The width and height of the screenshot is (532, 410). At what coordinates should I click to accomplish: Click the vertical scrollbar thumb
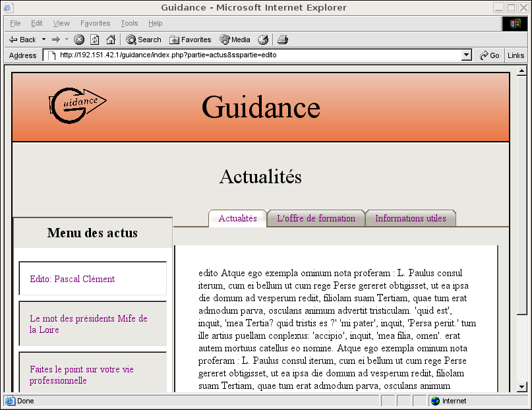(521, 195)
